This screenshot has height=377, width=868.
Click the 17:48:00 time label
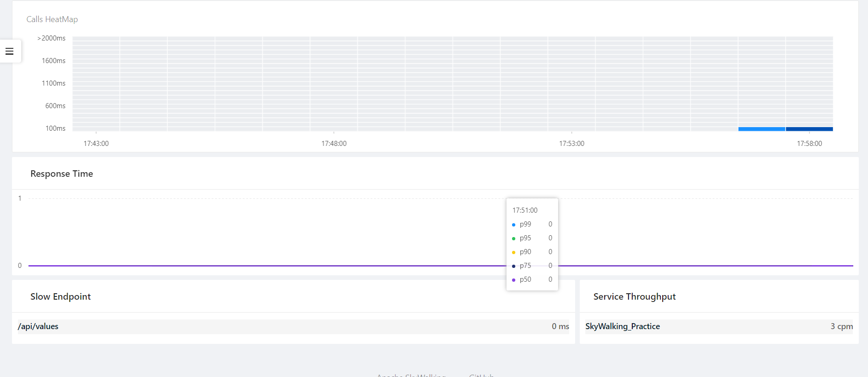coord(334,144)
